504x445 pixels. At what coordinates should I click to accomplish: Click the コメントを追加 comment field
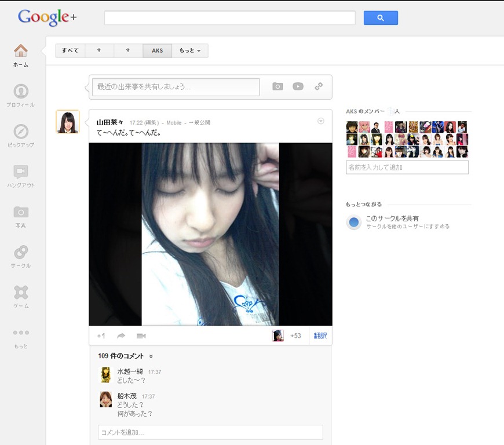pyautogui.click(x=210, y=432)
